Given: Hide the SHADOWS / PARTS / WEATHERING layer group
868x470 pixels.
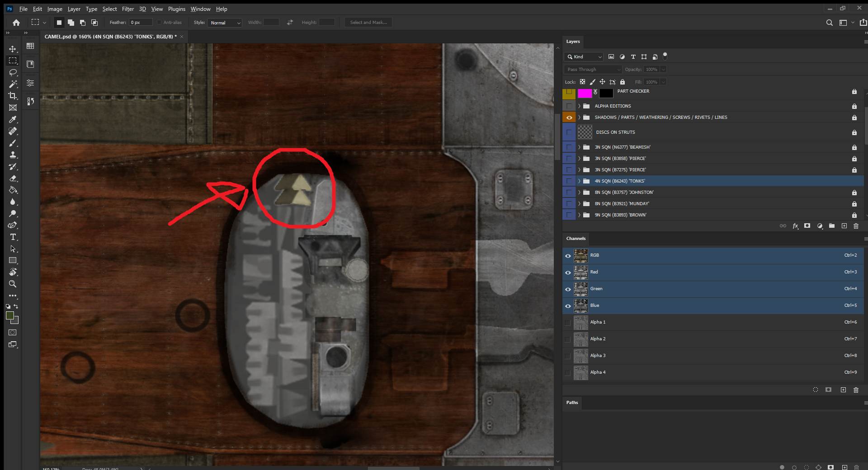Looking at the screenshot, I should pos(569,117).
